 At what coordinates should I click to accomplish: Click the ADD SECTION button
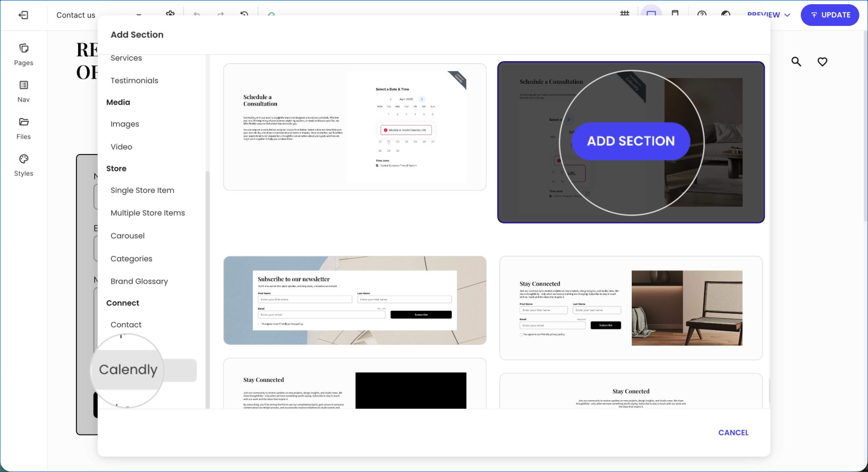[x=631, y=141]
